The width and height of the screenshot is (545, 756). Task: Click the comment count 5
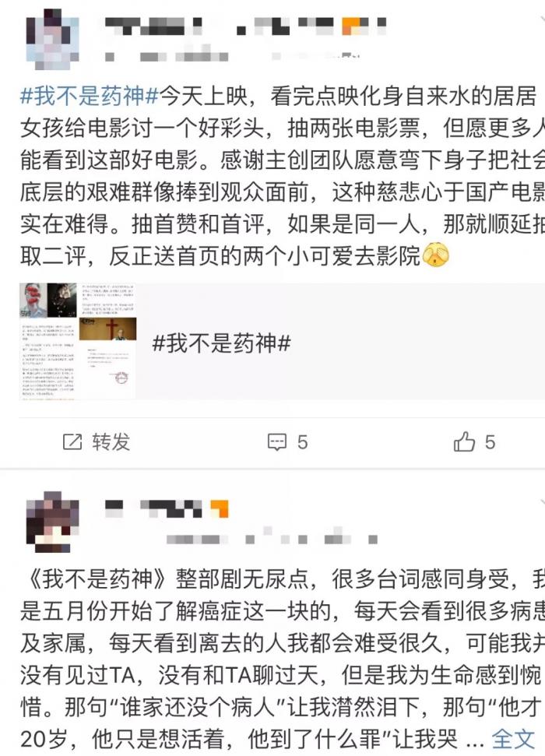(x=302, y=442)
